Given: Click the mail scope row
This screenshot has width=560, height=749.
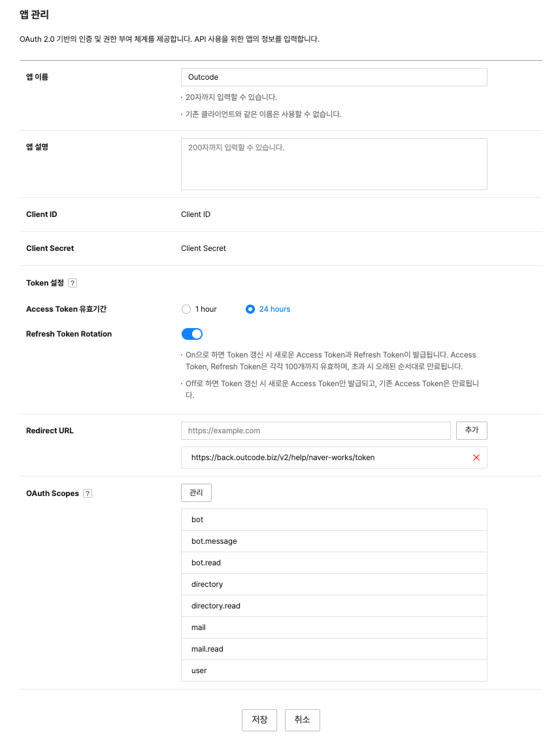Looking at the screenshot, I should pyautogui.click(x=334, y=627).
